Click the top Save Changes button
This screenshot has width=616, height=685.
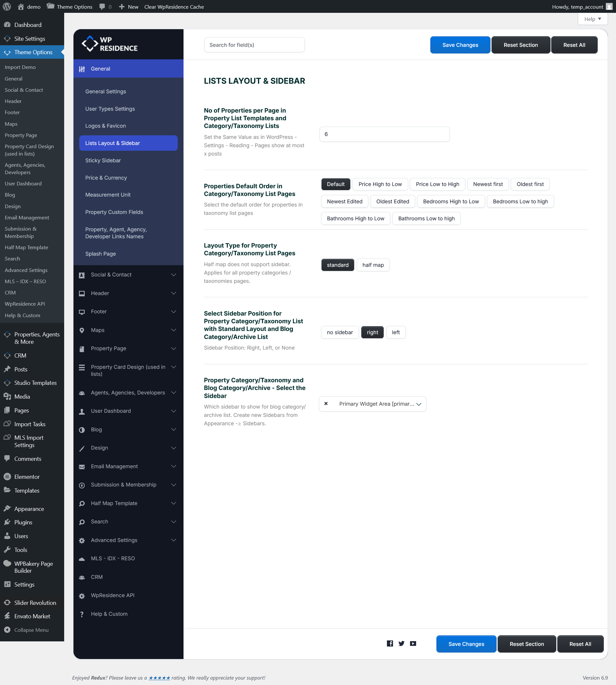(460, 45)
